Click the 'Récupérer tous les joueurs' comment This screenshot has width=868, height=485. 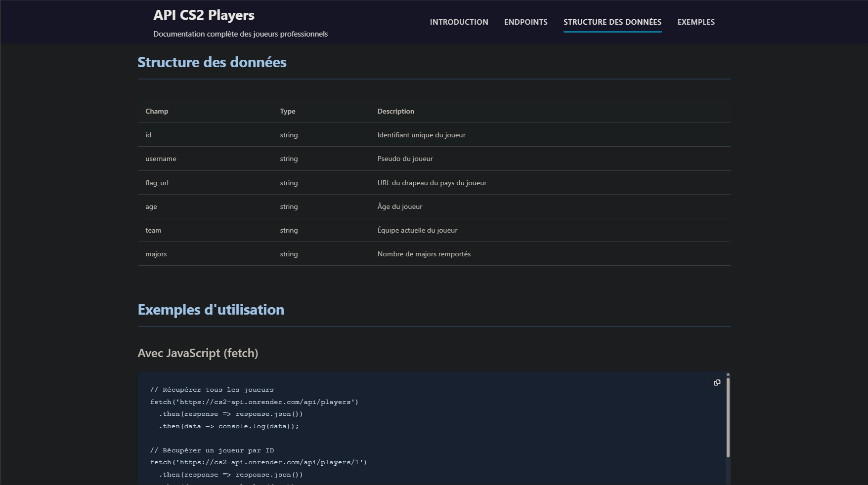coord(212,390)
